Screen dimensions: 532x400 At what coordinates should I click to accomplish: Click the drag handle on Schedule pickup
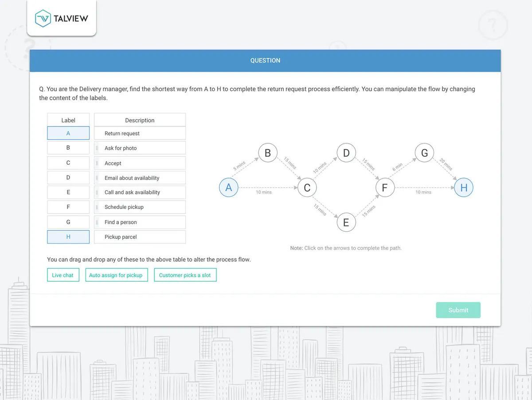97,207
